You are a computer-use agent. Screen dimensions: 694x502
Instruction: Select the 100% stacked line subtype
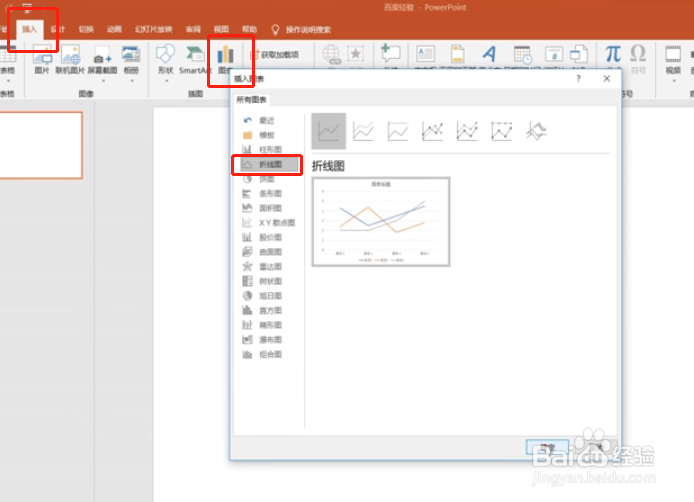pyautogui.click(x=397, y=131)
